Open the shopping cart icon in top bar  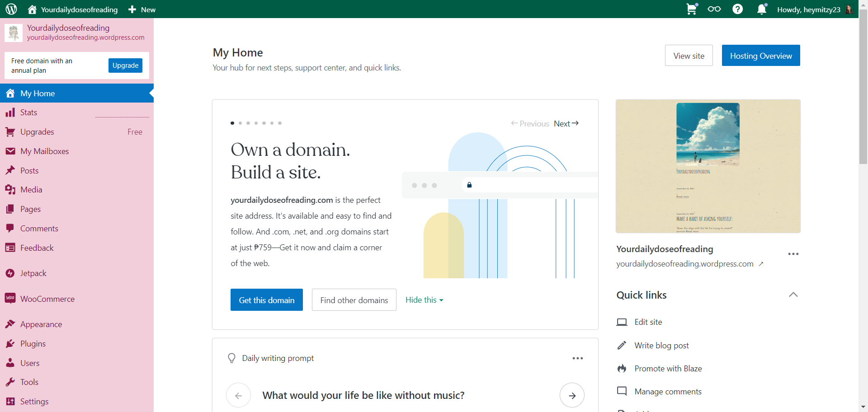(692, 9)
